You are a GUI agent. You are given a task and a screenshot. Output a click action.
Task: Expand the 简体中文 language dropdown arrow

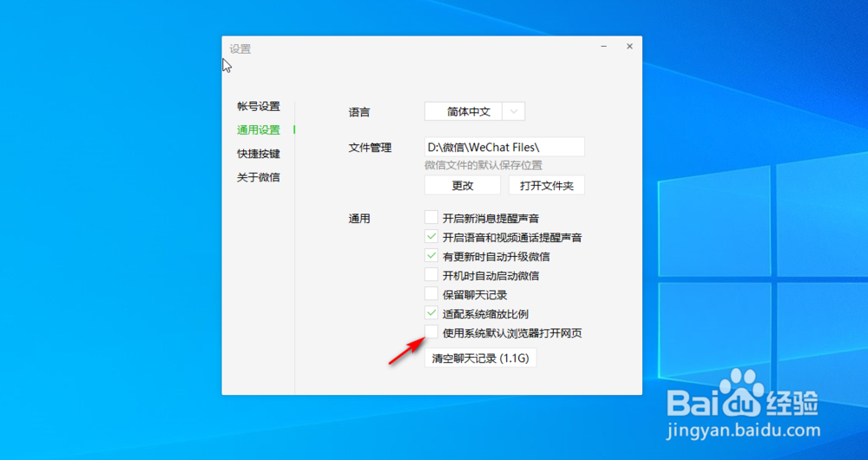pyautogui.click(x=514, y=112)
